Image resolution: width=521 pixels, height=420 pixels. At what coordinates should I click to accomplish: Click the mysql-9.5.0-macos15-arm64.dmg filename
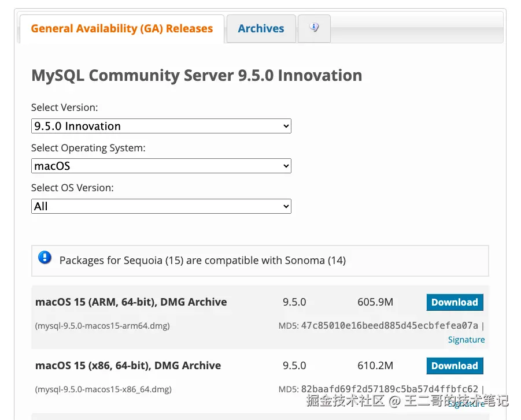click(x=102, y=326)
